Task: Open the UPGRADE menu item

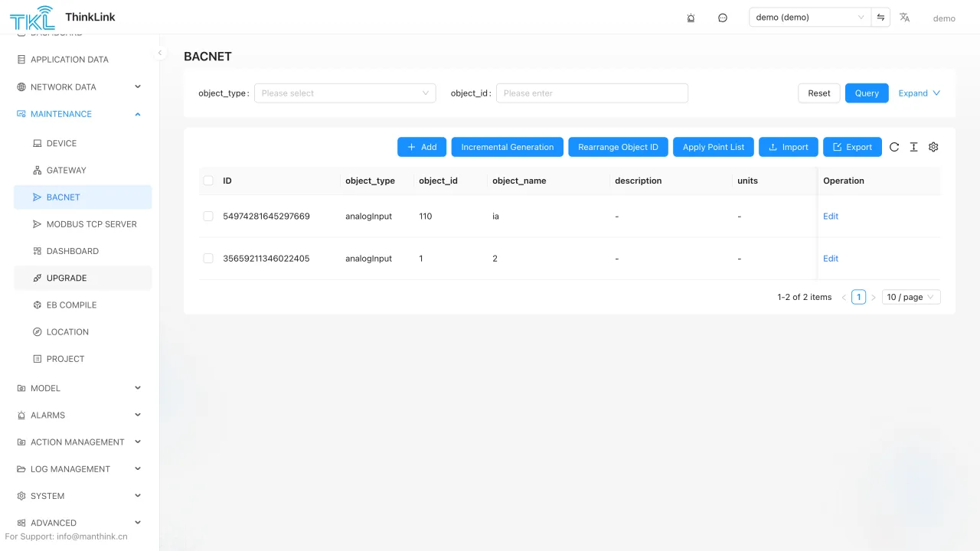Action: coord(83,278)
